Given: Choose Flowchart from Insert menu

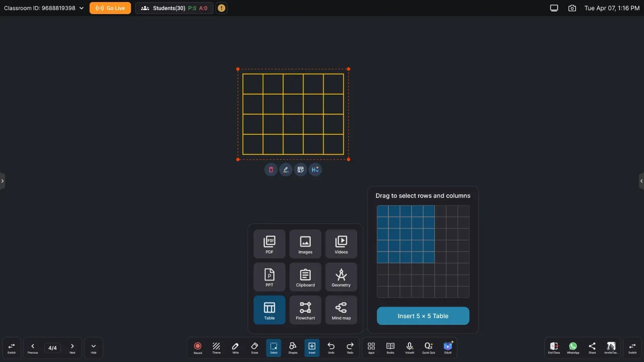Looking at the screenshot, I should 305,310.
